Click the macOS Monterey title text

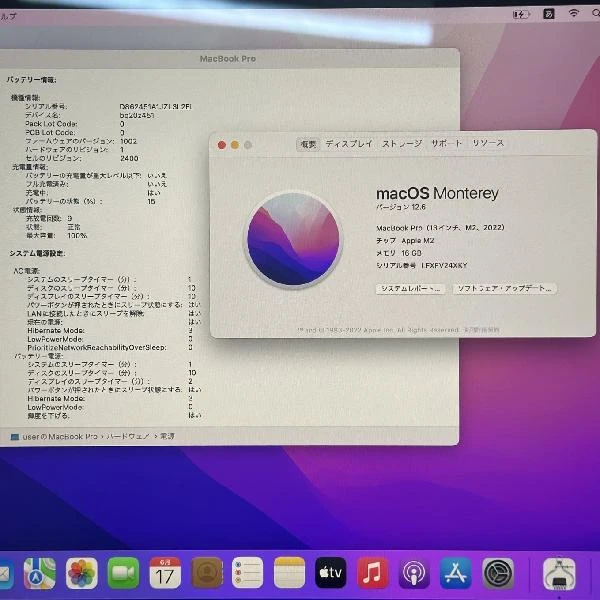point(437,193)
